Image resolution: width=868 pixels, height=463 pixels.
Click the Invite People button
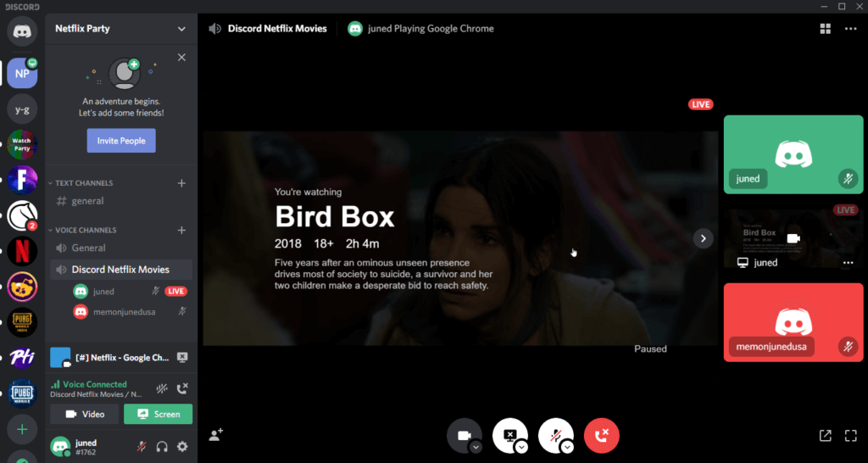pos(121,141)
